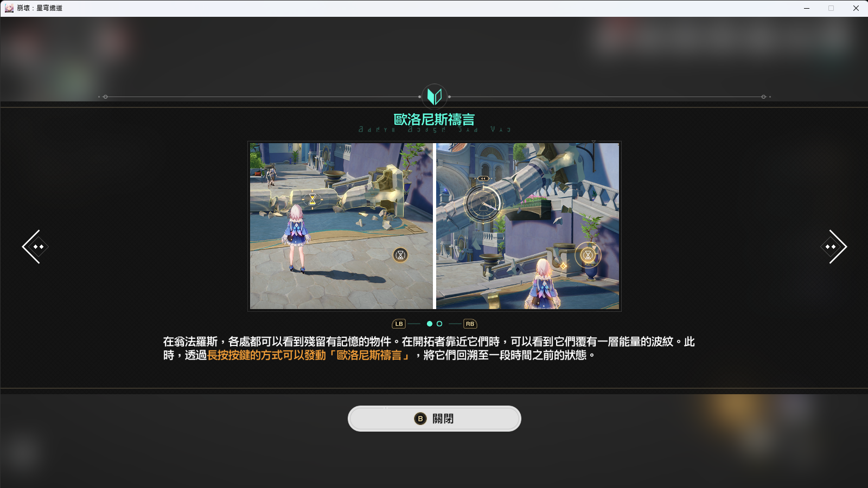Click the right tutorial image with clock dial
The width and height of the screenshot is (868, 488).
point(527,226)
